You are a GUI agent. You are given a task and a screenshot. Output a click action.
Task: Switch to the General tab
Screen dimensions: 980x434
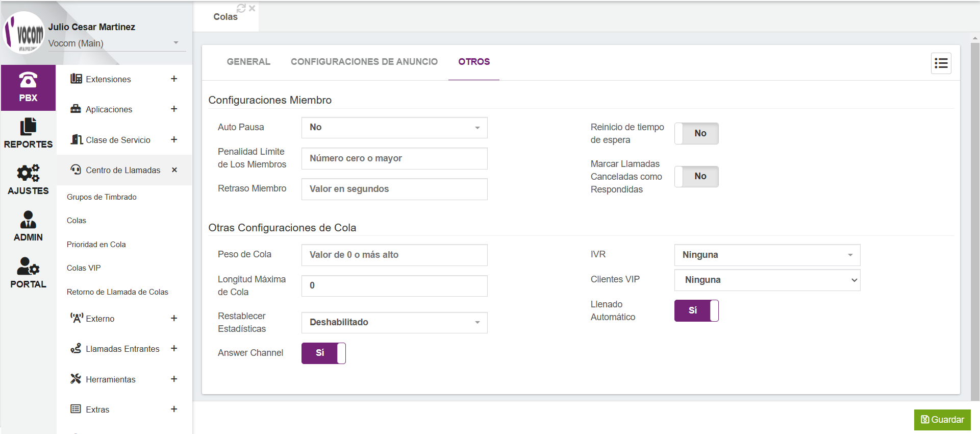click(x=248, y=62)
